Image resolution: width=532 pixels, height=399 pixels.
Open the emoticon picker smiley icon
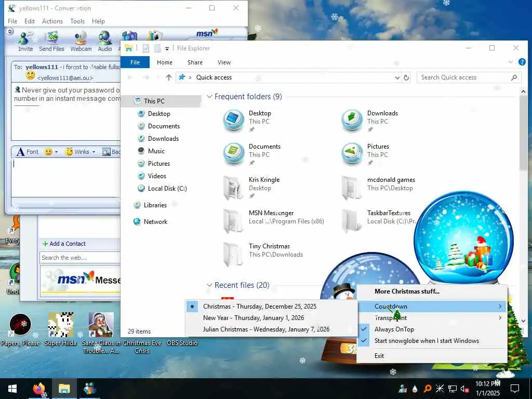click(x=48, y=152)
